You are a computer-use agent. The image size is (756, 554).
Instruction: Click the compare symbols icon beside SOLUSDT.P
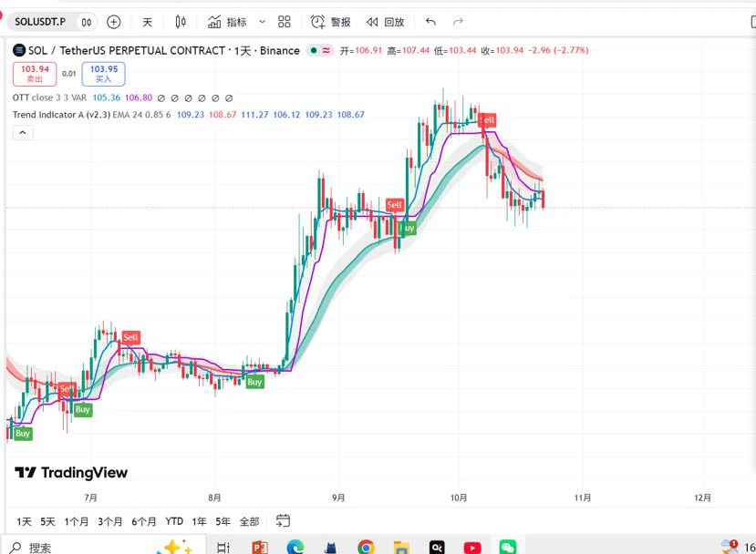pyautogui.click(x=87, y=22)
